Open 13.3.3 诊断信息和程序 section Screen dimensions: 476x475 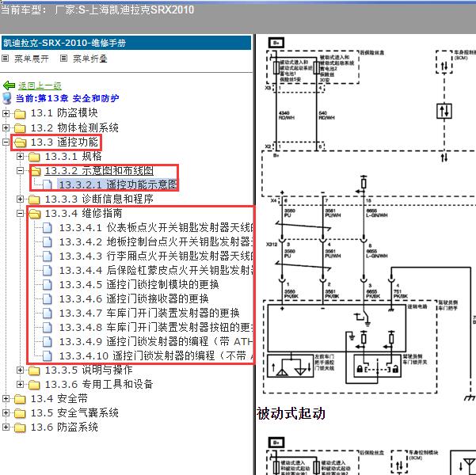click(x=99, y=199)
